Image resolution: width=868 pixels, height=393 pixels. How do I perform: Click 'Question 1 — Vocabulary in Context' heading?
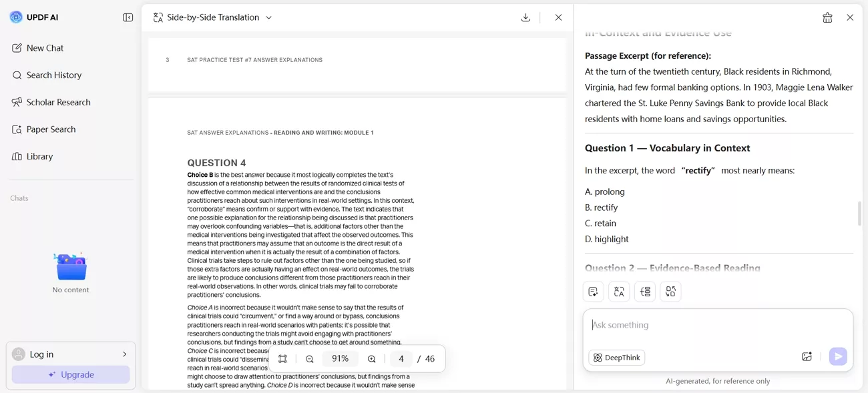(x=668, y=148)
